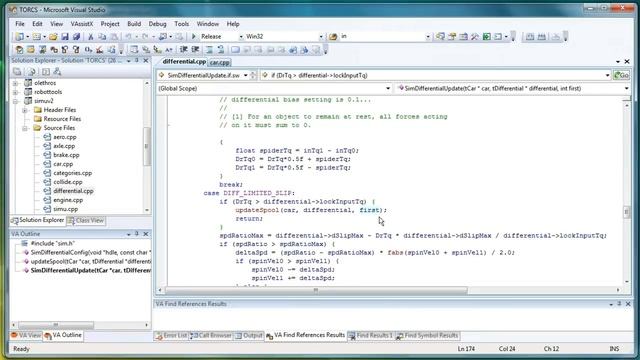Open the Toolbox wrench-and-hammer icon
Screen dimensions: 640x360
coord(475,37)
